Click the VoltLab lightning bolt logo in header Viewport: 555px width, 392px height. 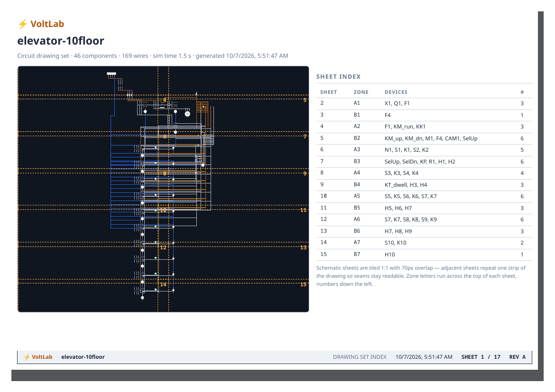point(23,24)
